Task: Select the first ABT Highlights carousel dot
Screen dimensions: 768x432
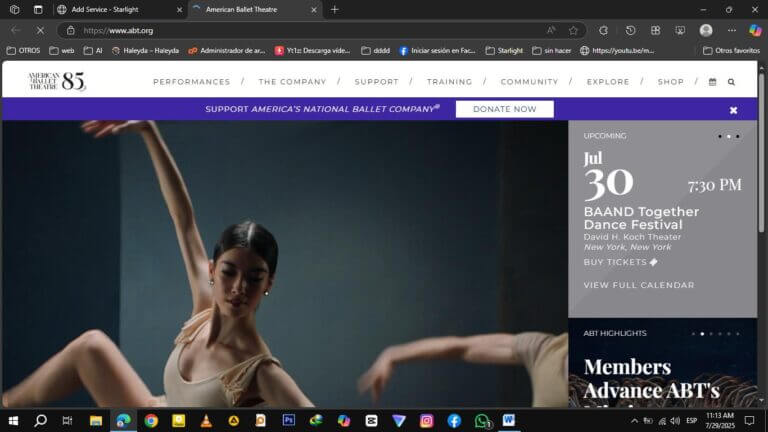Action: coord(692,333)
